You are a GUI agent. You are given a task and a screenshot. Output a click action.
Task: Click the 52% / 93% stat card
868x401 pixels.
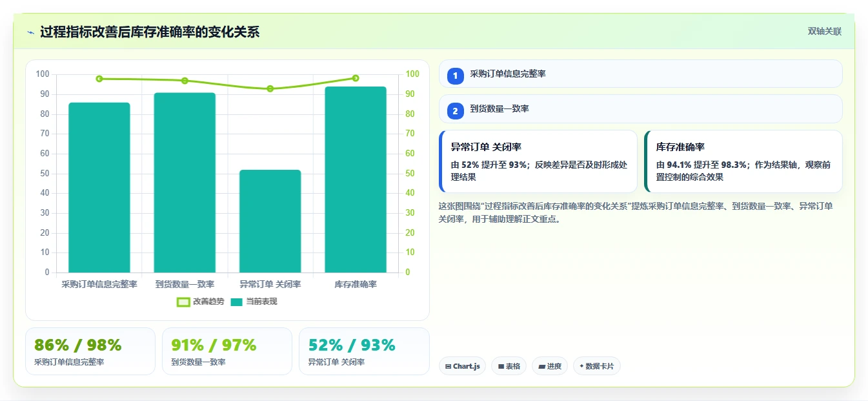364,351
